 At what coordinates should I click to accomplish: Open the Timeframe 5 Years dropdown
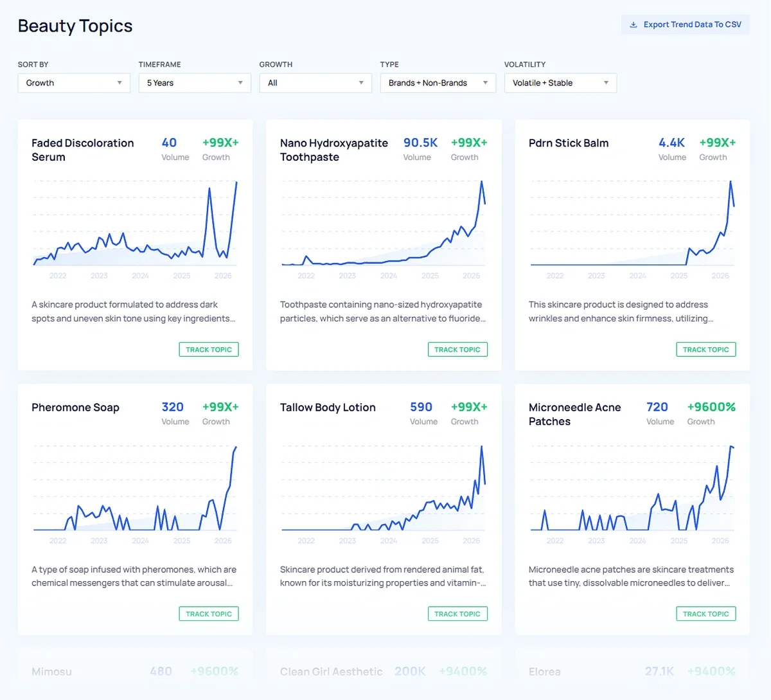pyautogui.click(x=195, y=83)
